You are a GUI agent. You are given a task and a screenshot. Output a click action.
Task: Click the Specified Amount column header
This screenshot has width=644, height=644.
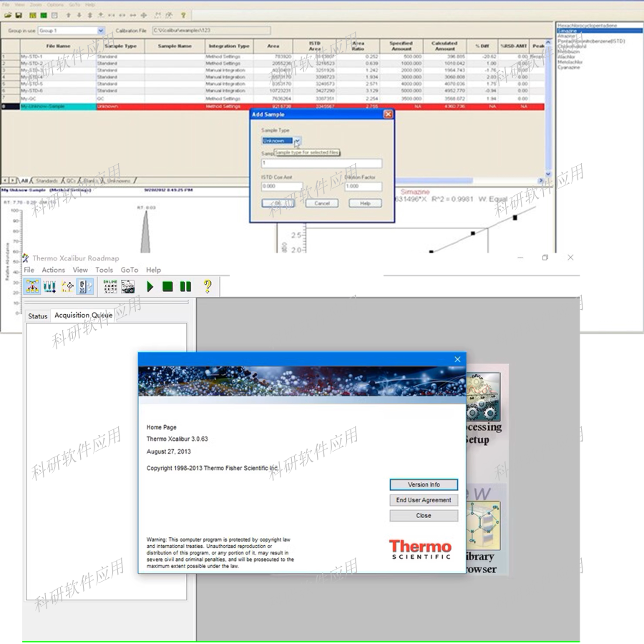coord(401,46)
